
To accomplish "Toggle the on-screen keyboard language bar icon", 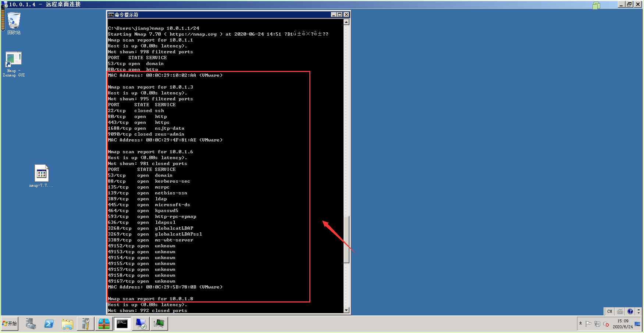I will point(620,311).
